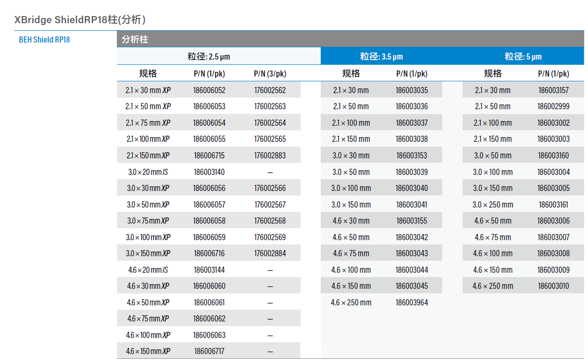The width and height of the screenshot is (588, 364).
Task: Click part number 186003161
Action: [553, 205]
